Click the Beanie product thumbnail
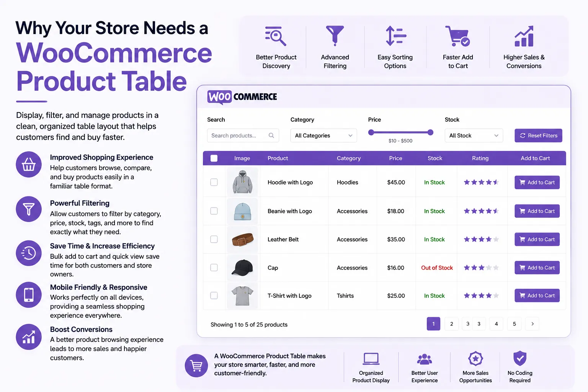 point(243,211)
